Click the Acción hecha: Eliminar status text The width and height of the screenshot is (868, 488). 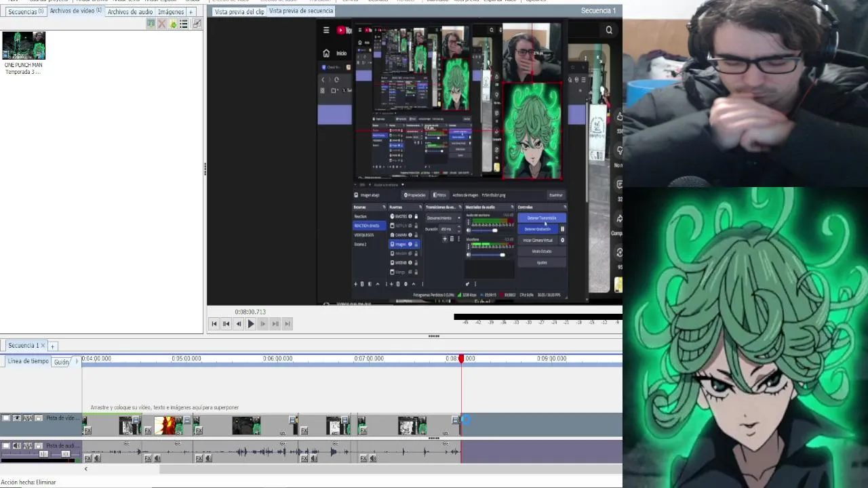click(x=28, y=483)
